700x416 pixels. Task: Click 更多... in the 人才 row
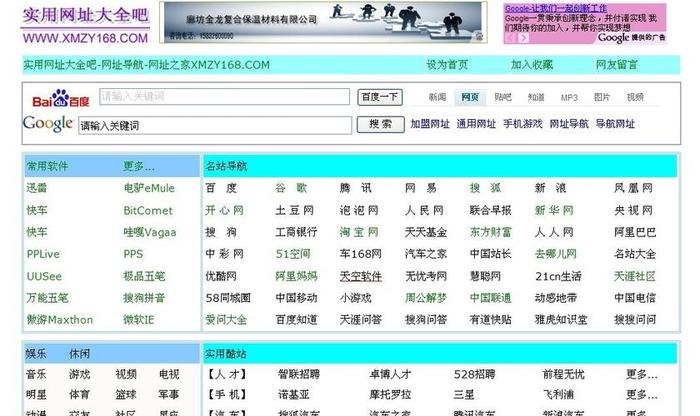tap(642, 374)
